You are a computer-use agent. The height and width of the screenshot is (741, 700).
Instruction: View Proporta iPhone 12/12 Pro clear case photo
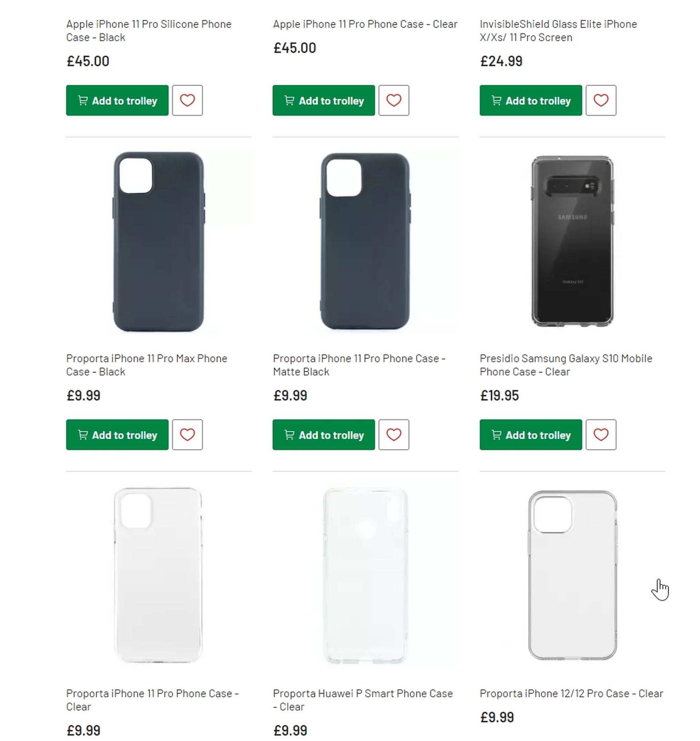click(x=572, y=575)
